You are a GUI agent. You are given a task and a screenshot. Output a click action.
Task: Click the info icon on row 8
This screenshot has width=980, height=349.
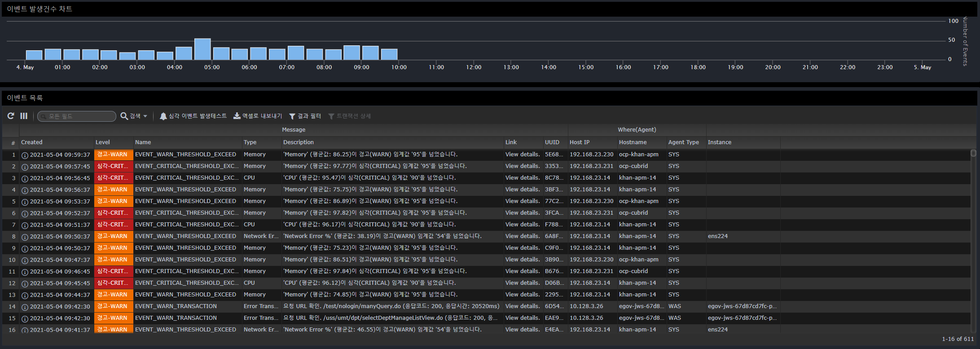tap(25, 237)
